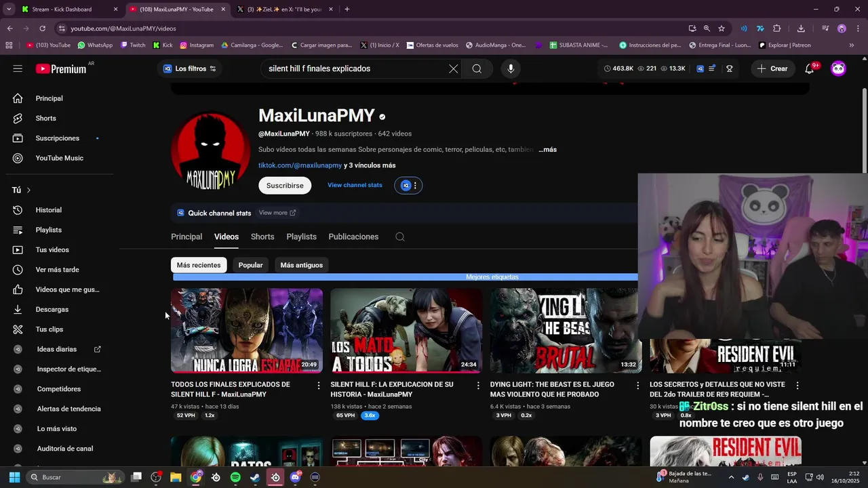868x488 pixels.
Task: Switch to the Publicaciones channel tab
Action: click(x=353, y=237)
